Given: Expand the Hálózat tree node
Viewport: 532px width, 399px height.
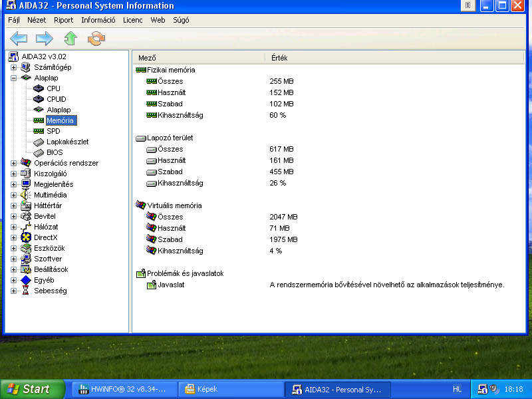Looking at the screenshot, I should 13,227.
